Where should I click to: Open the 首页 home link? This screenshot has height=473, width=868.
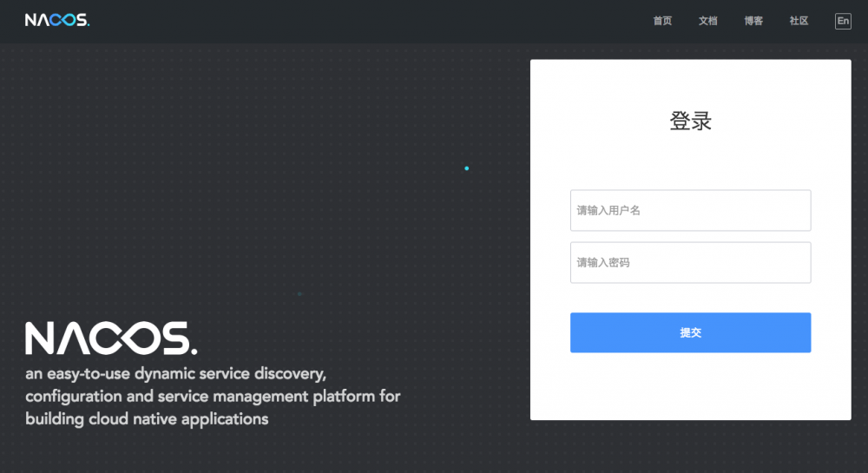tap(662, 21)
